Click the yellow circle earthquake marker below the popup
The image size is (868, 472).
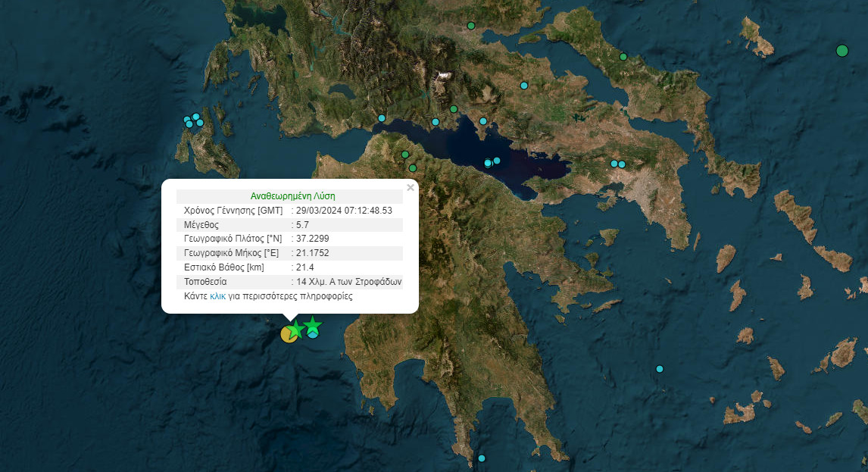tap(288, 334)
